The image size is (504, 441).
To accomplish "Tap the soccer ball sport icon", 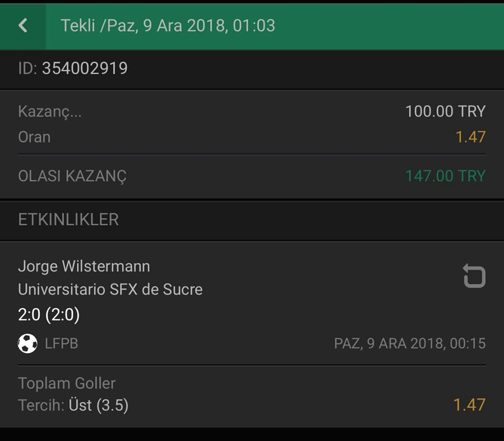I will (27, 343).
